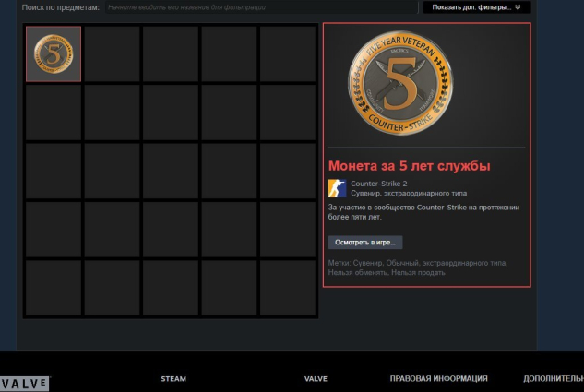Click the coin description paragraph text
The width and height of the screenshot is (584, 392).
423,212
